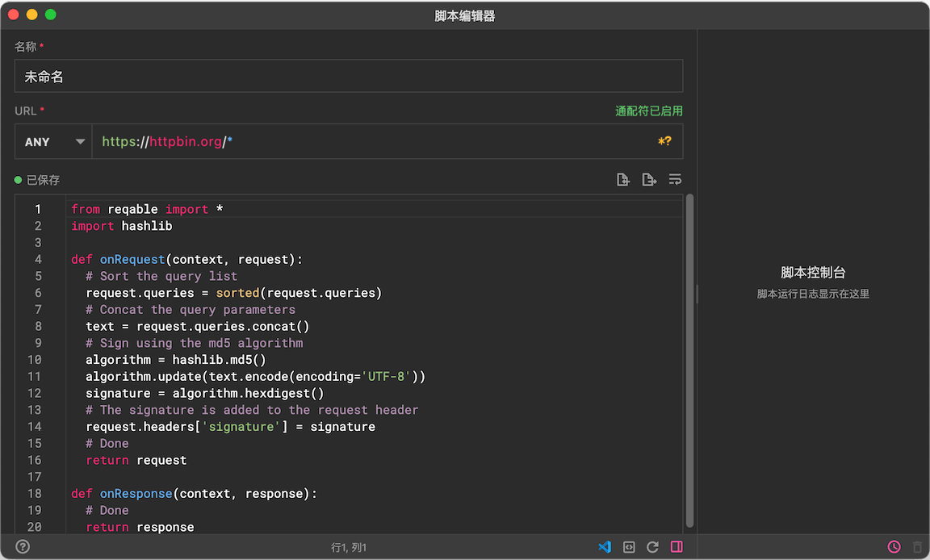
Task: Click the trash icon to clear console
Action: [x=918, y=547]
